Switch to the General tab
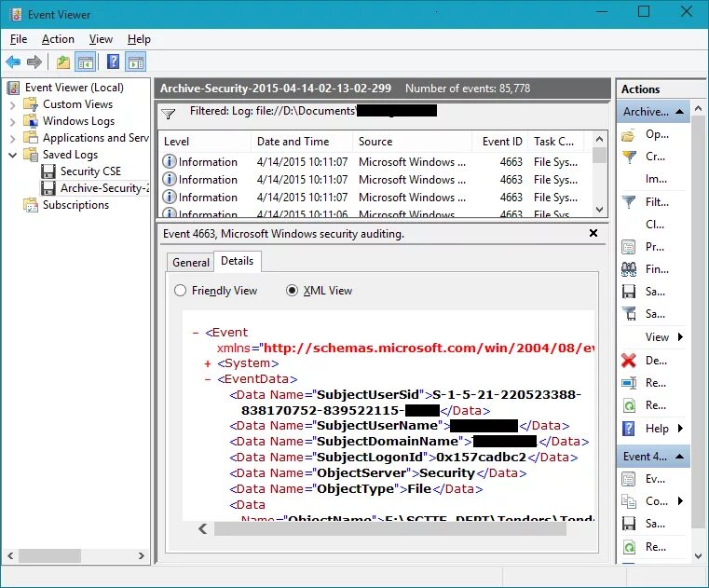 pyautogui.click(x=191, y=263)
